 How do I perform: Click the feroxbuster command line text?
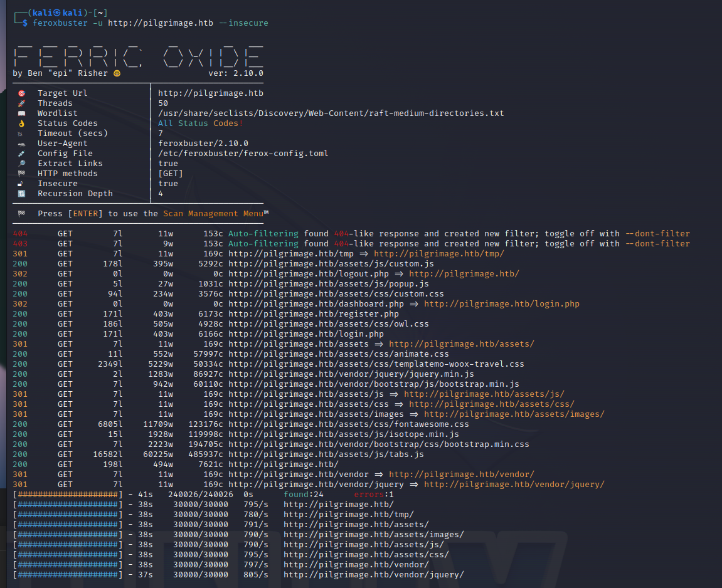pyautogui.click(x=151, y=23)
